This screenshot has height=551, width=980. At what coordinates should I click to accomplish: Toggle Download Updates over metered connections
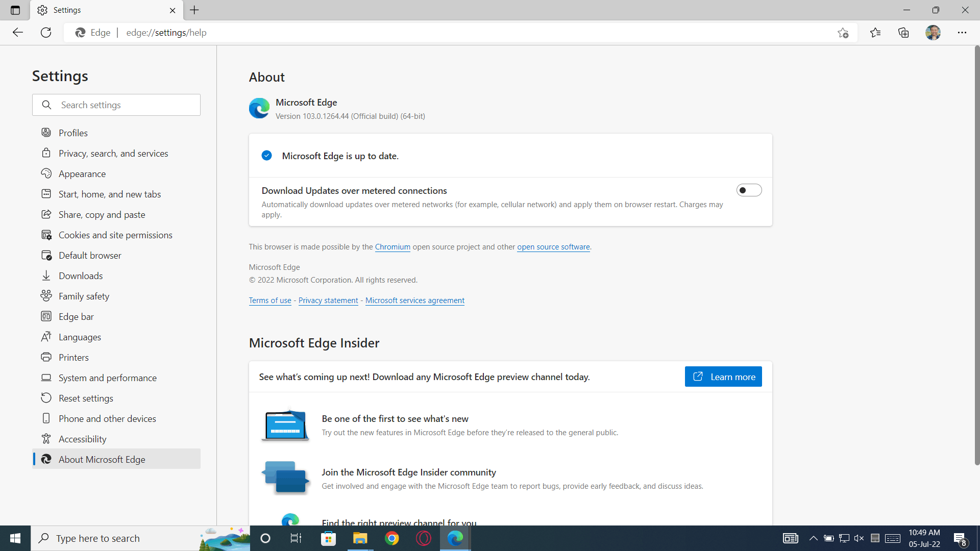pos(748,190)
